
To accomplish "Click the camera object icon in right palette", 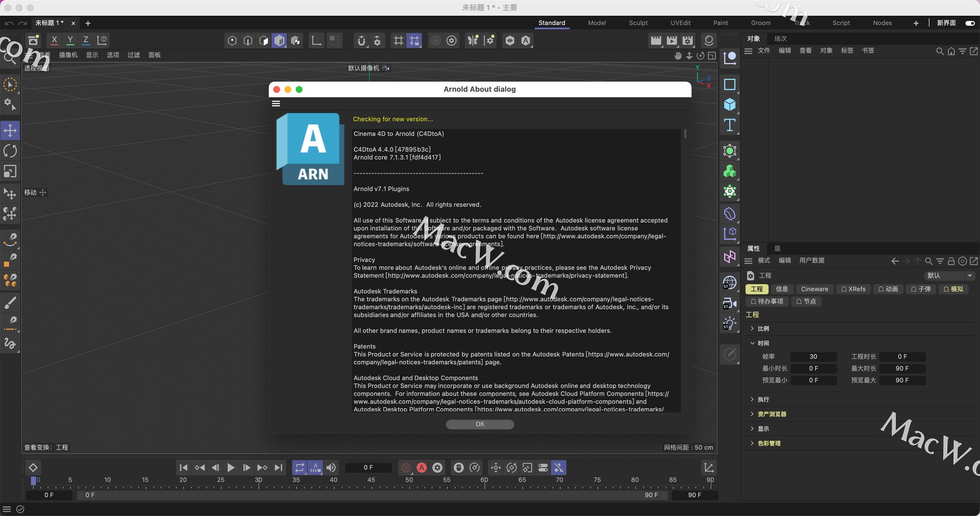I will coord(730,303).
